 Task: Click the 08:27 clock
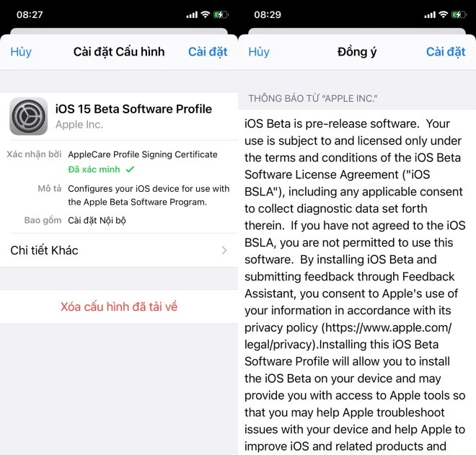pos(30,14)
